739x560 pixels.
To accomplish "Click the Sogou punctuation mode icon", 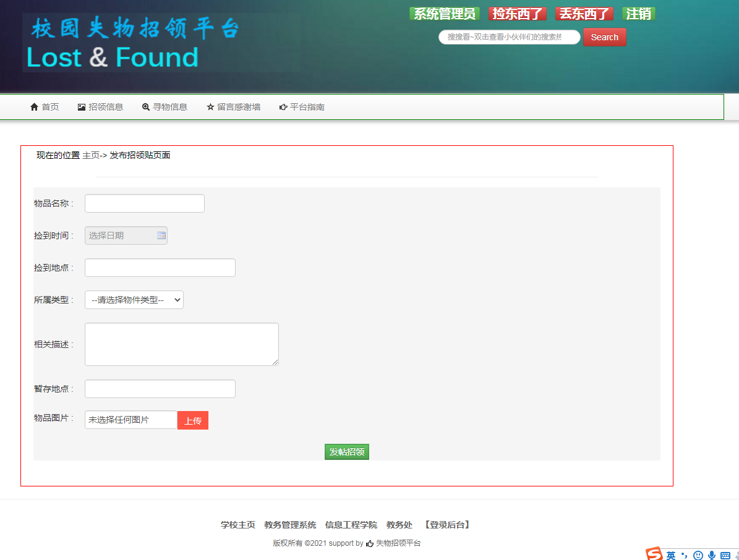I will tap(685, 556).
